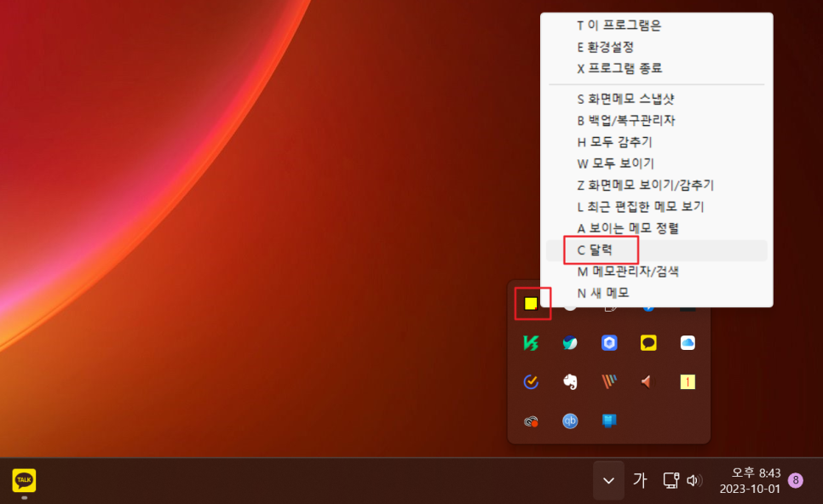823x504 pixels.
Task: Open the network status icon on taskbar
Action: click(670, 480)
